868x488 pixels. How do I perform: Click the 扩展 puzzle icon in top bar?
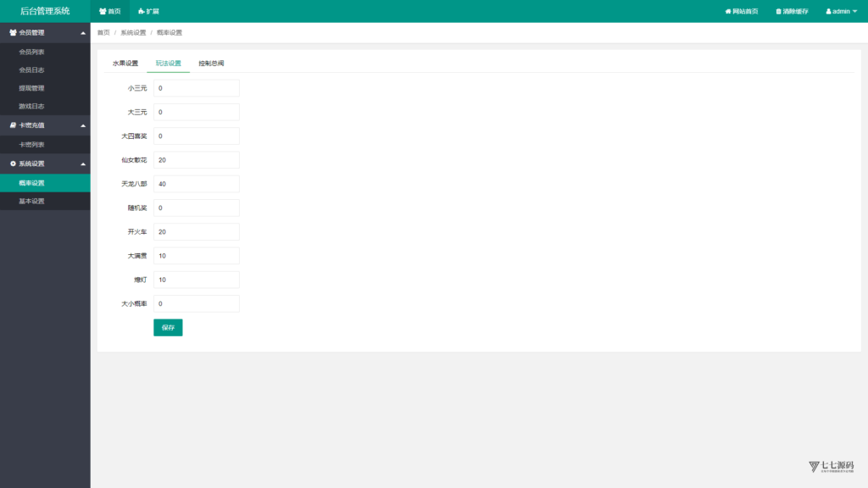click(142, 12)
